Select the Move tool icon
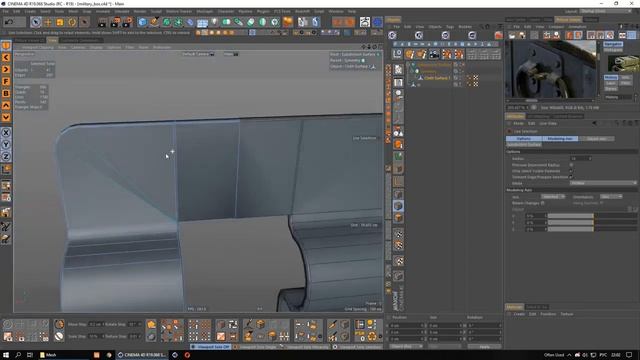The image size is (640, 360). tap(48, 22)
